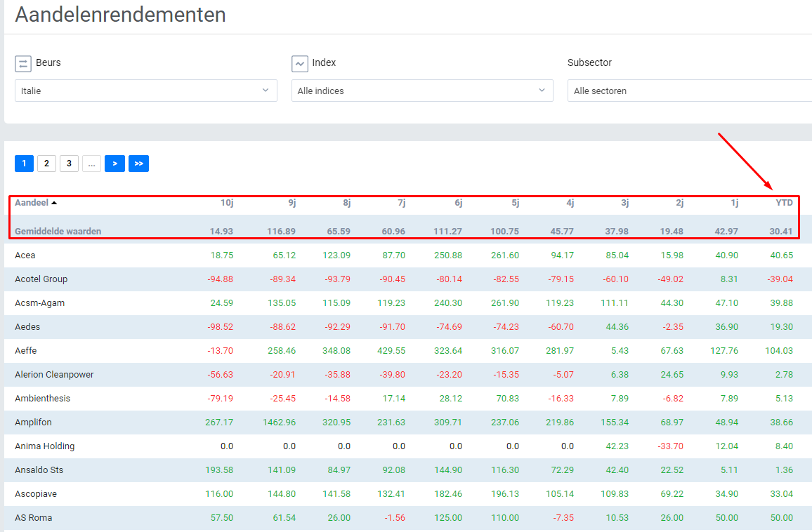Click the Index chart icon

(x=300, y=64)
